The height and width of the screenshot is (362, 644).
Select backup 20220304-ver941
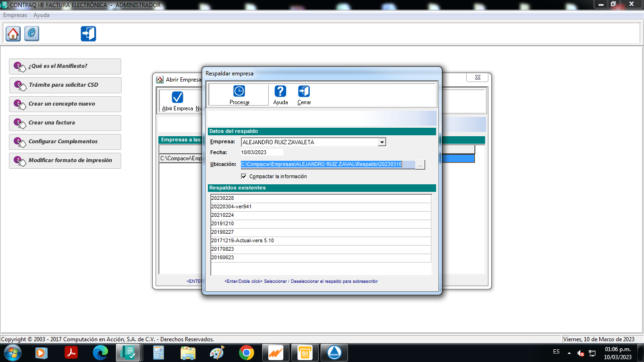tap(321, 207)
